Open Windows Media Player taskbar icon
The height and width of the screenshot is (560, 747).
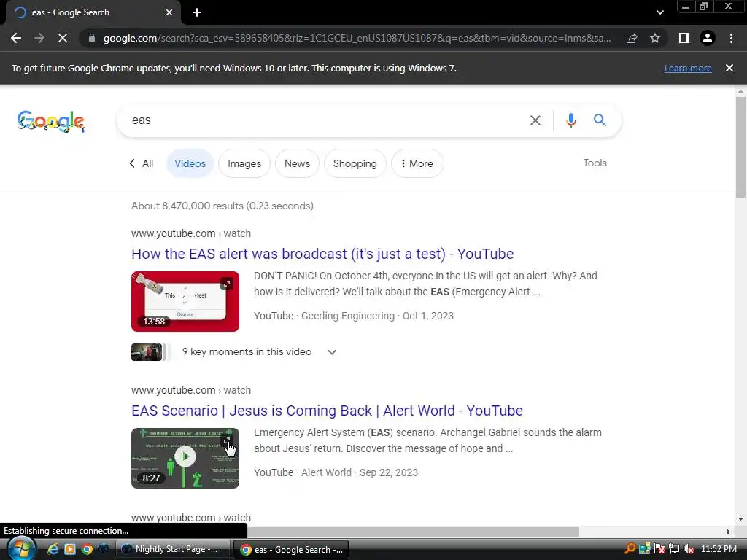69,549
